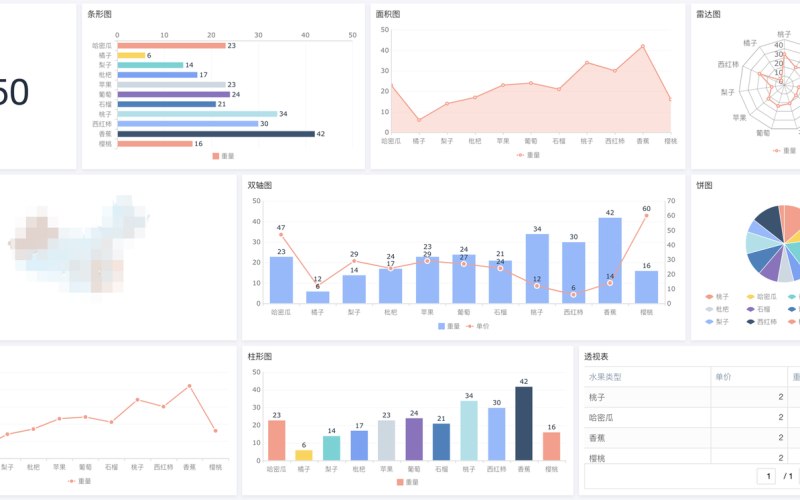Click the 香蕉 column valued 42 in 柱形图
The height and width of the screenshot is (500, 800).
pos(523,423)
